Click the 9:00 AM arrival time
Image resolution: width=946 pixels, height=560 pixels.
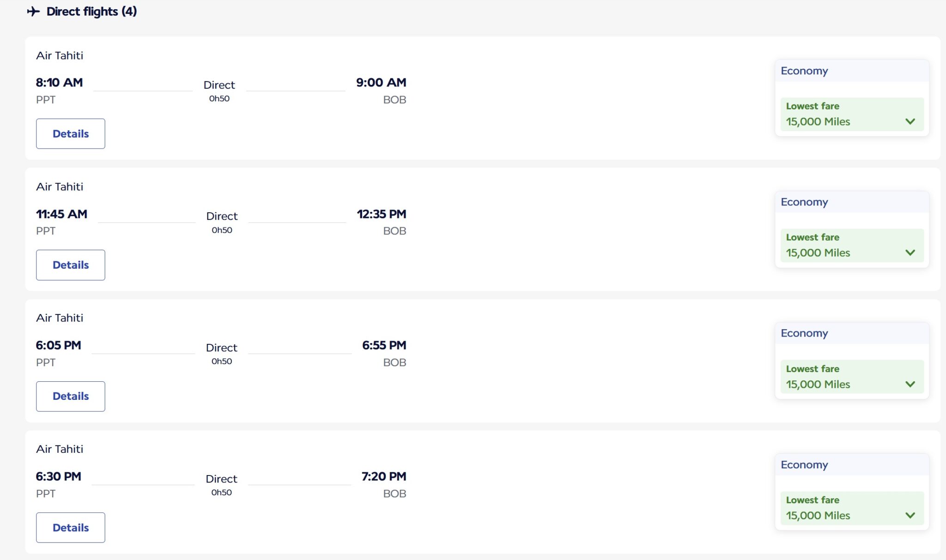click(381, 83)
